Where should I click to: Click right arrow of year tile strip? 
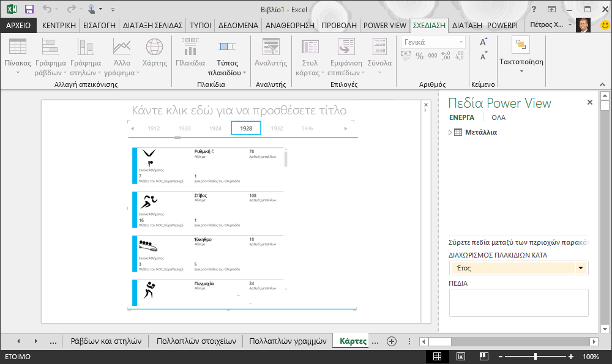(x=345, y=128)
